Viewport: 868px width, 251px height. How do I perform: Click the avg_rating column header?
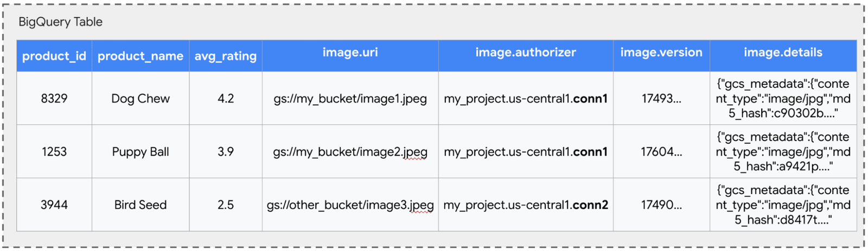click(226, 56)
